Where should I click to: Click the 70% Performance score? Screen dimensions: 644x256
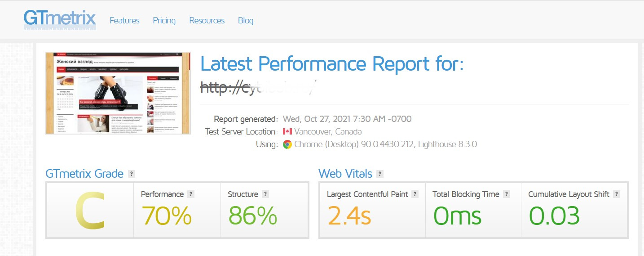167,216
